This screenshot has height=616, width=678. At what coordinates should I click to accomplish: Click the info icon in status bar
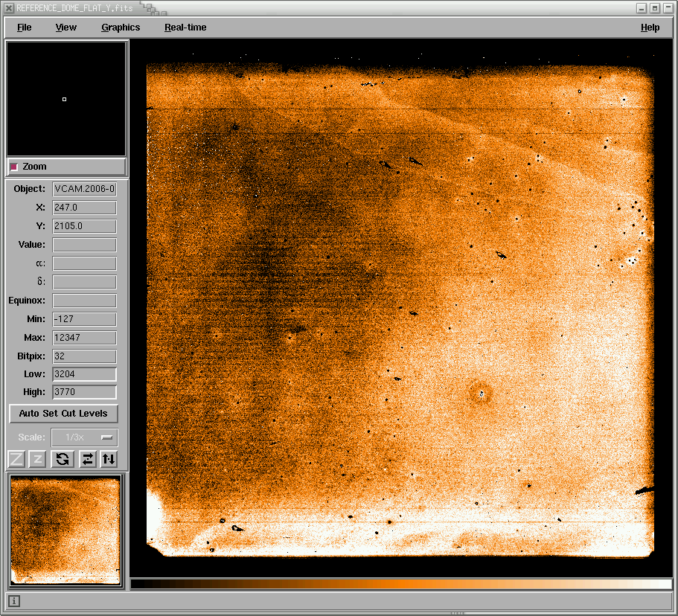point(14,601)
